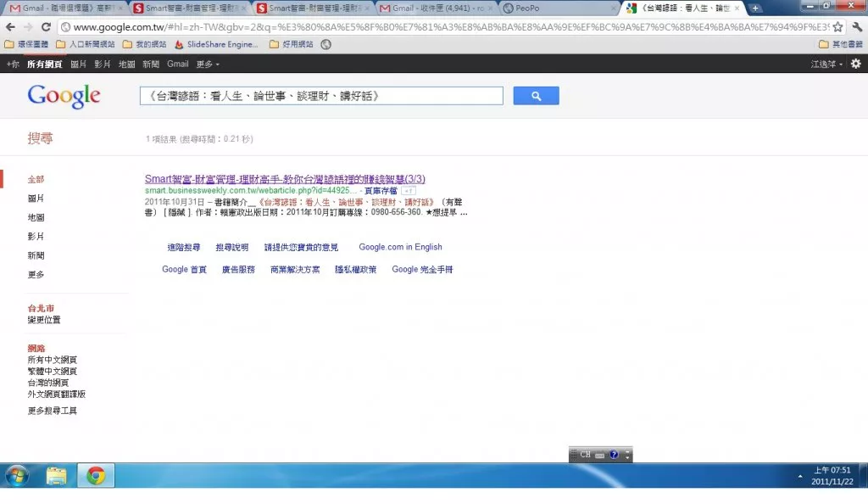Click the 廣告服務 link
Screen dimensions: 868x504
[238, 270]
